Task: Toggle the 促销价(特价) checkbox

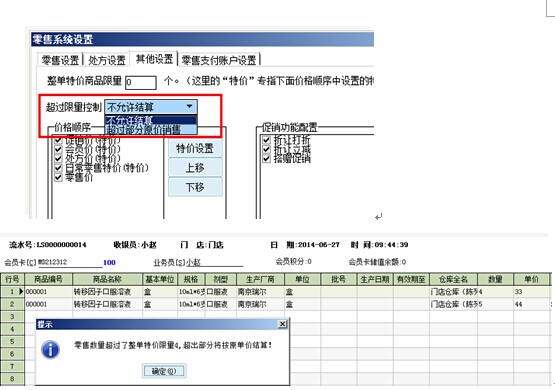Action: (58, 140)
